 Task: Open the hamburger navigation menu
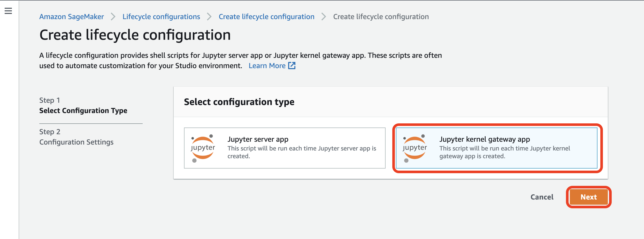tap(8, 11)
